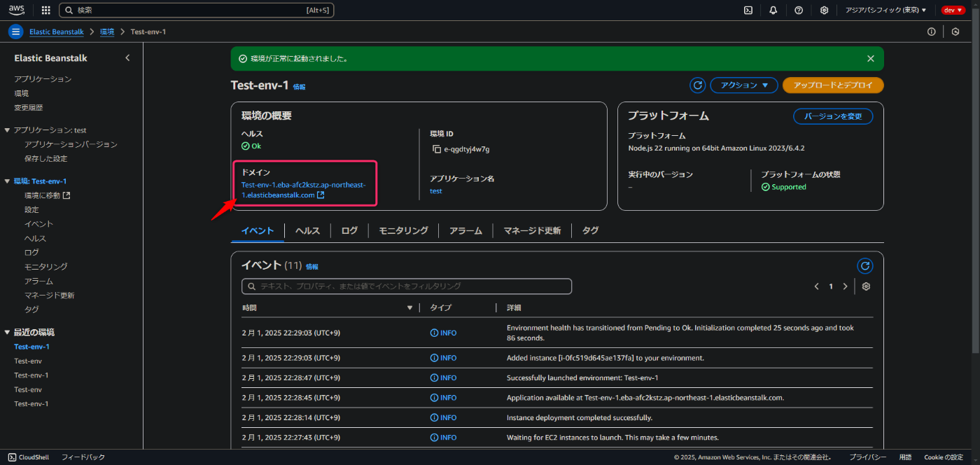Toggle the hamburger navigation menu

tap(15, 32)
